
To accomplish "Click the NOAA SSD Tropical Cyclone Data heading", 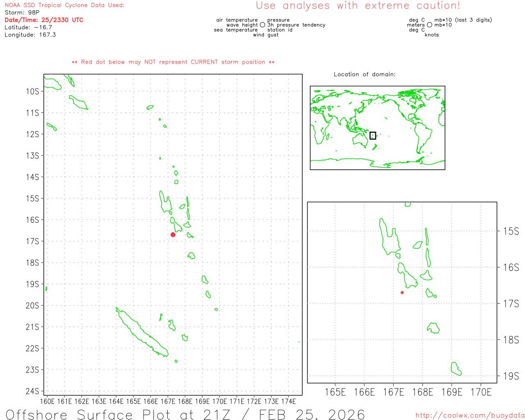I will 64,5.
